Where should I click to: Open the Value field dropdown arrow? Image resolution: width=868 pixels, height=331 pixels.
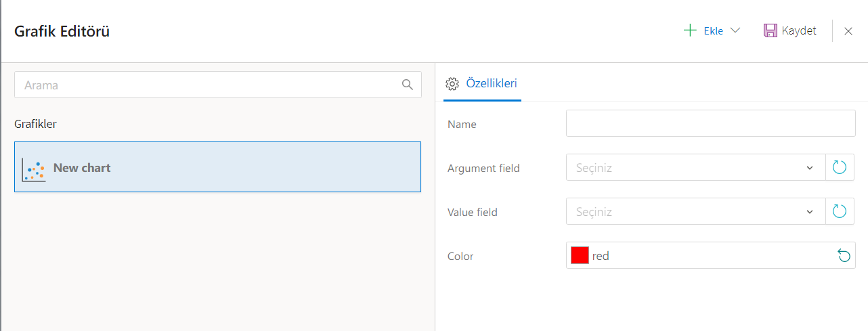click(x=810, y=212)
